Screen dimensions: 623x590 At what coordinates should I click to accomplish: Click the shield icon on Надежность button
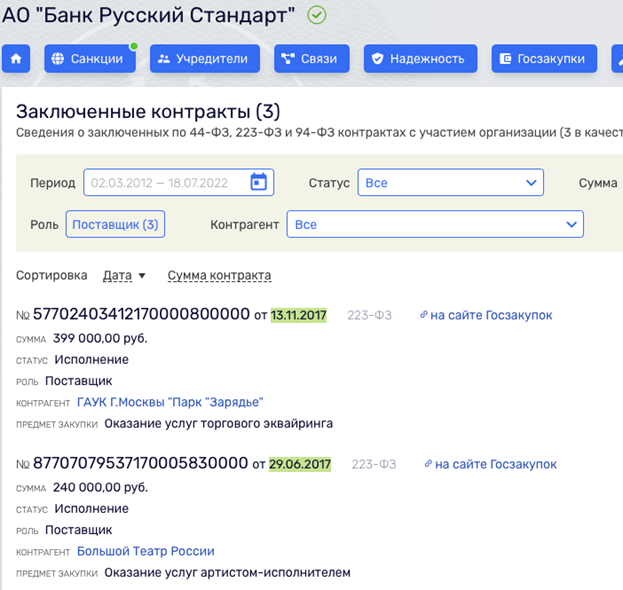377,59
